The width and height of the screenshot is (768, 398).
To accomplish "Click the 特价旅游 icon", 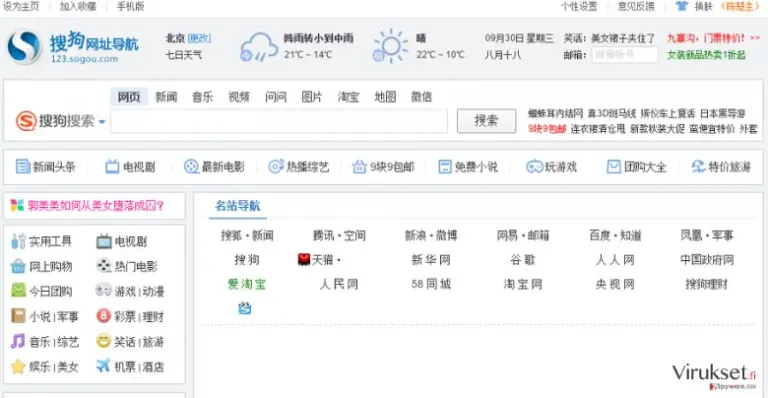I will point(698,167).
